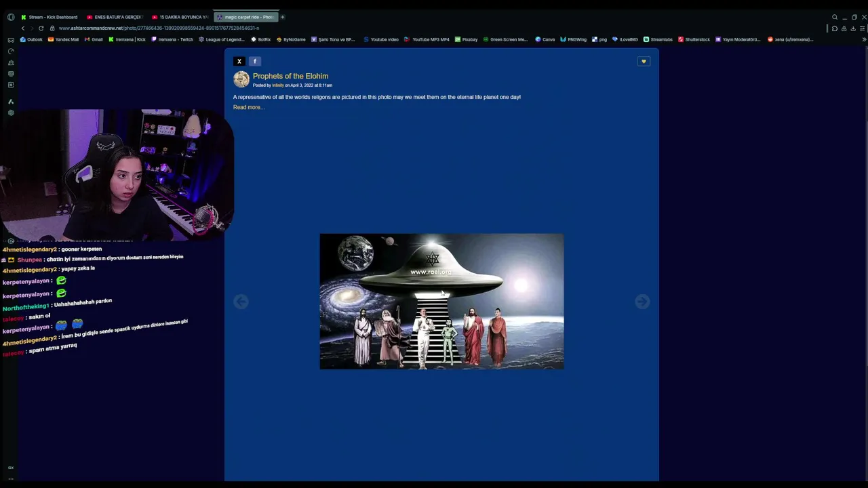The height and width of the screenshot is (488, 868).
Task: Open the profile account icon in toolbar
Action: tap(844, 28)
